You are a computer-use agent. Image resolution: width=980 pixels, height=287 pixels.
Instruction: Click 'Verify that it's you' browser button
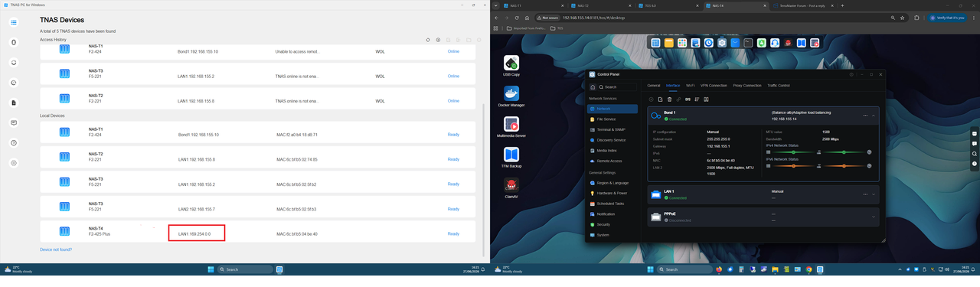point(948,18)
